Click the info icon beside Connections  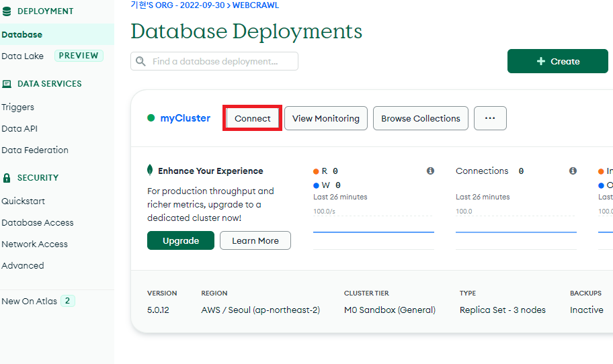[x=573, y=171]
